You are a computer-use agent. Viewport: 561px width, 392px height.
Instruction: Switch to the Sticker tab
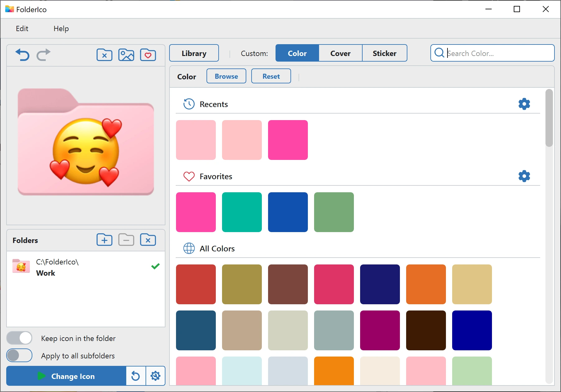coord(385,53)
